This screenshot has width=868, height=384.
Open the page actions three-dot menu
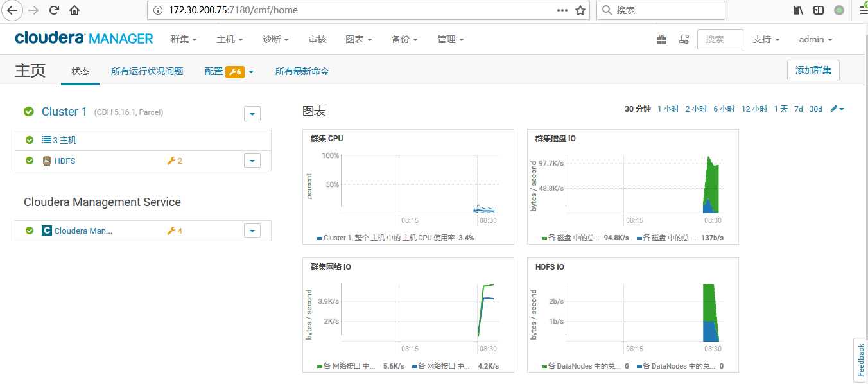tap(562, 10)
